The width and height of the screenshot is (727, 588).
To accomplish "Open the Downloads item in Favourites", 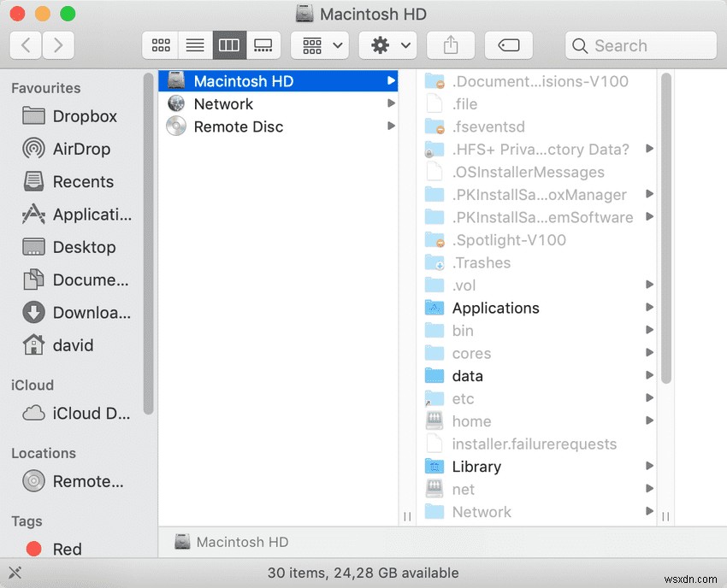I will tap(85, 313).
